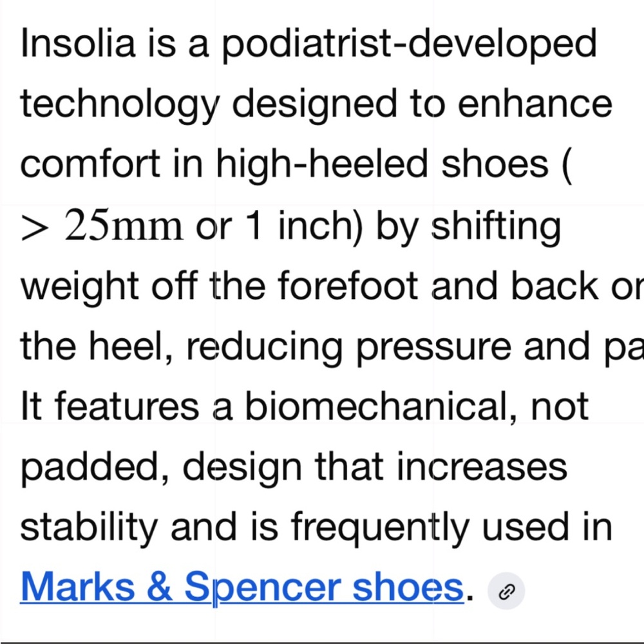The height and width of the screenshot is (644, 644).
Task: Click the word "stability"
Action: coord(89,529)
